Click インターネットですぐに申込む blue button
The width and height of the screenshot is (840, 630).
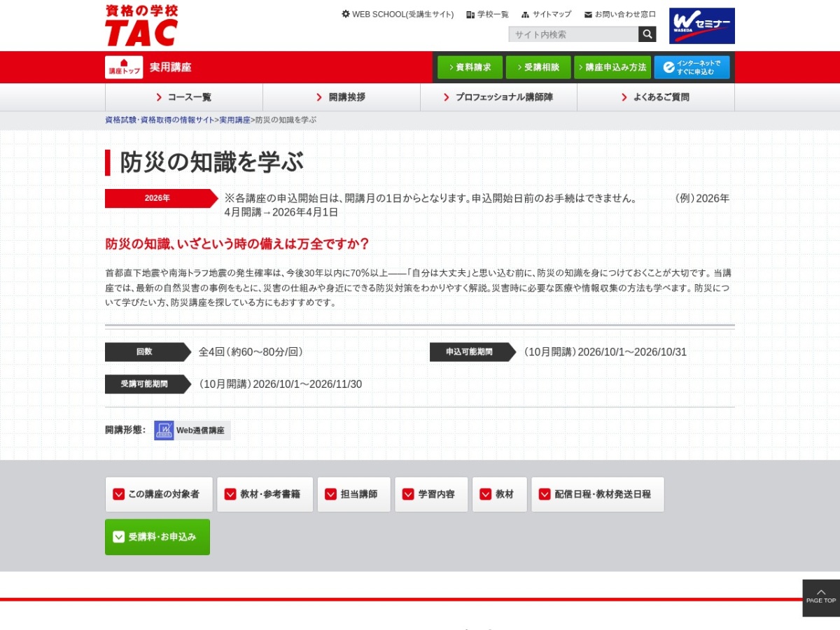pos(692,67)
